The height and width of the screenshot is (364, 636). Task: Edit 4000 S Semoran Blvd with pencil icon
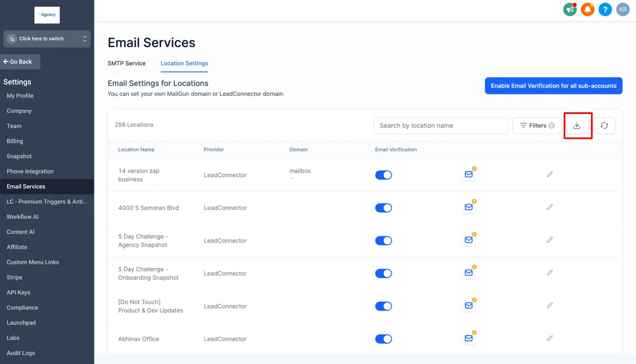pyautogui.click(x=550, y=207)
